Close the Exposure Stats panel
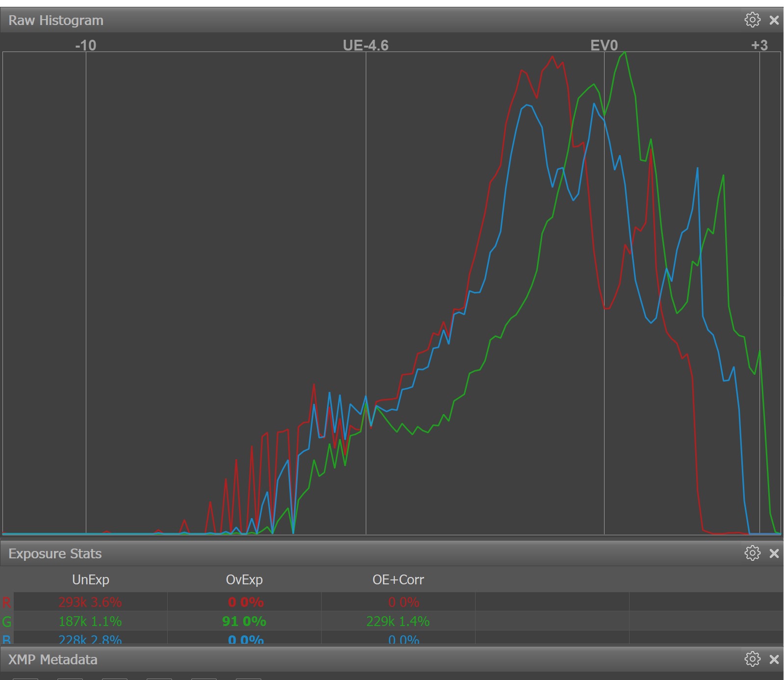The width and height of the screenshot is (784, 680). click(x=774, y=553)
